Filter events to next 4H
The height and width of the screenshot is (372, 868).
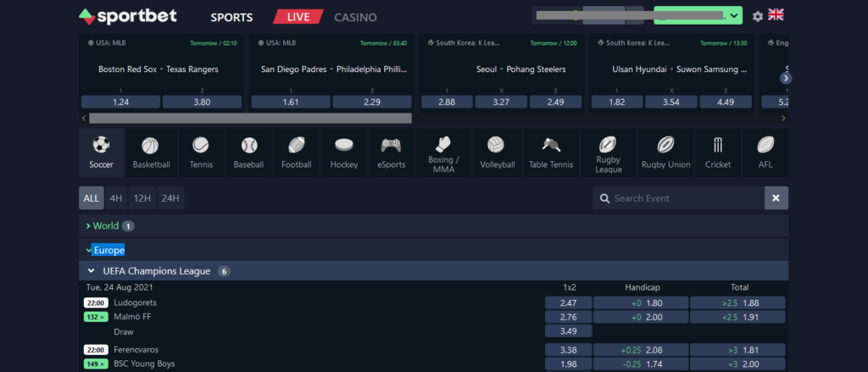(115, 197)
